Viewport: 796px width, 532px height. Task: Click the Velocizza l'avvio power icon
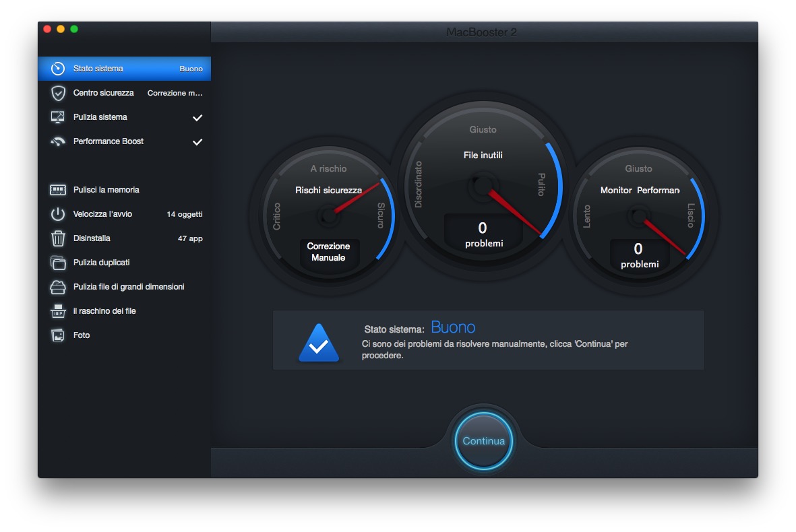58,214
